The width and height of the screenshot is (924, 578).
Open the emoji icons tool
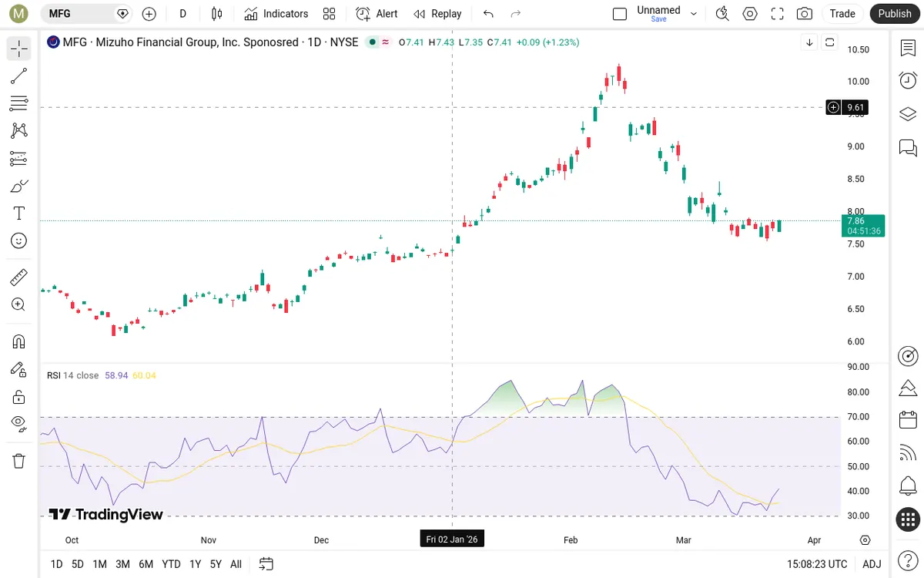[19, 240]
